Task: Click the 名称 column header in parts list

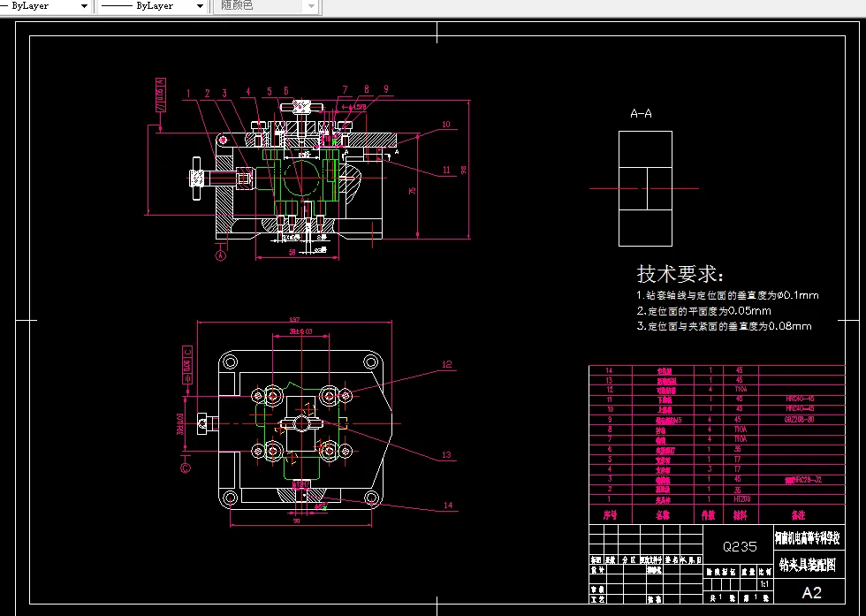Action: pos(663,515)
